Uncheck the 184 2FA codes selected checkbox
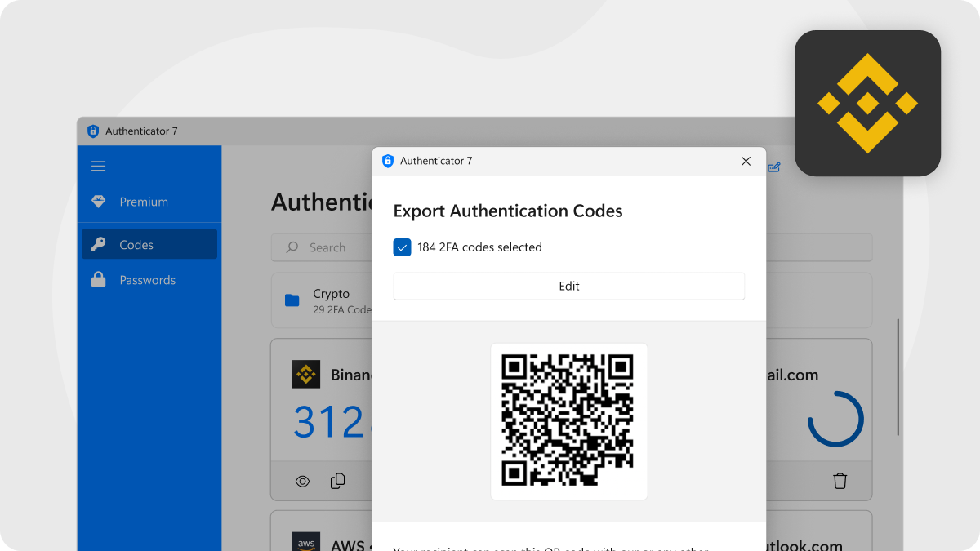The width and height of the screenshot is (980, 551). (x=402, y=247)
